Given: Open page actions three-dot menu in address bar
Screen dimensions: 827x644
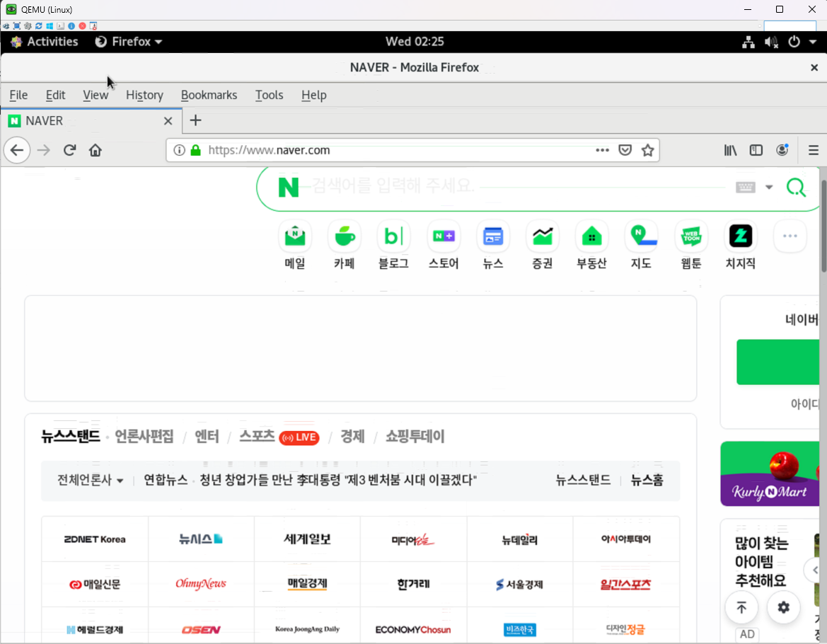Looking at the screenshot, I should pyautogui.click(x=602, y=150).
